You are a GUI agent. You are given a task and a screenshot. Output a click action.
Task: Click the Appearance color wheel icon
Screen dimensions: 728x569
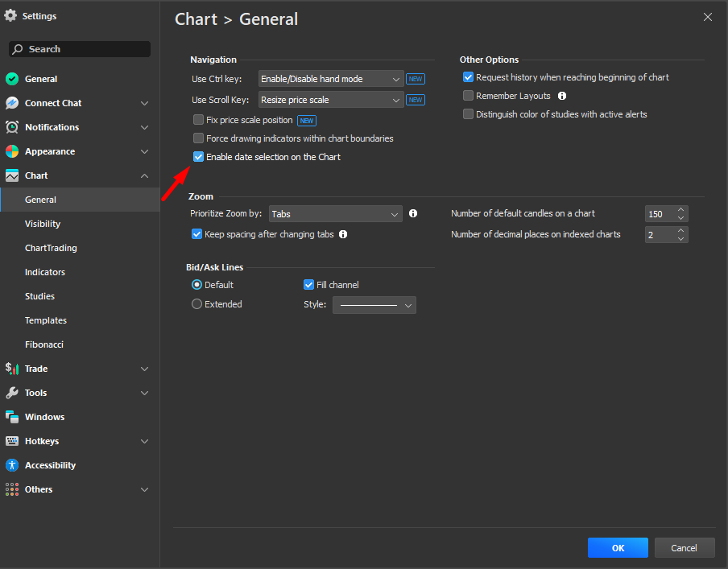(x=12, y=151)
